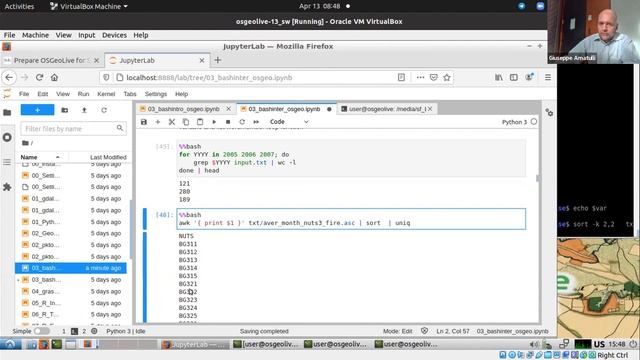
Task: Click the Firefox URL address bar
Action: coord(259,78)
